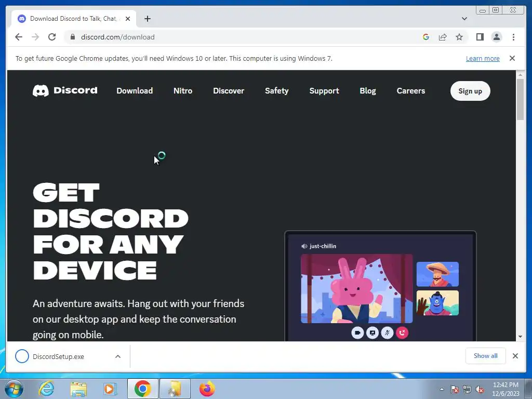Open a new tab with the plus button
532x399 pixels.
point(147,19)
